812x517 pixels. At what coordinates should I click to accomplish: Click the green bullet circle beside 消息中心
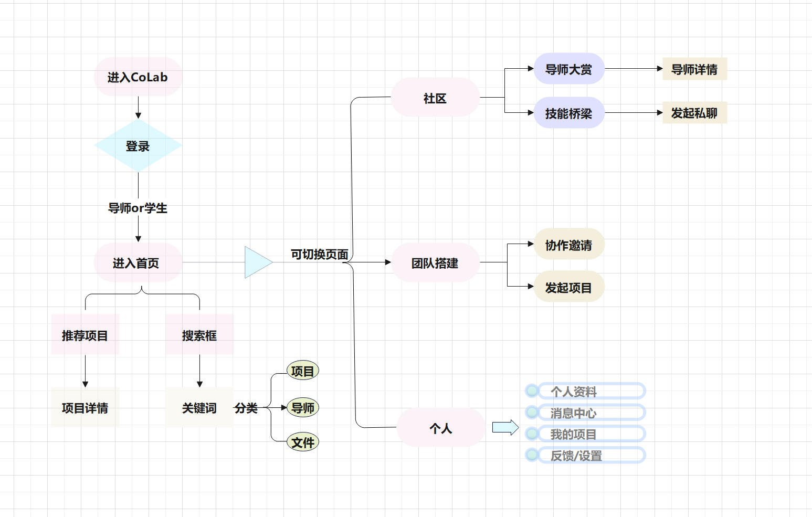(x=532, y=412)
